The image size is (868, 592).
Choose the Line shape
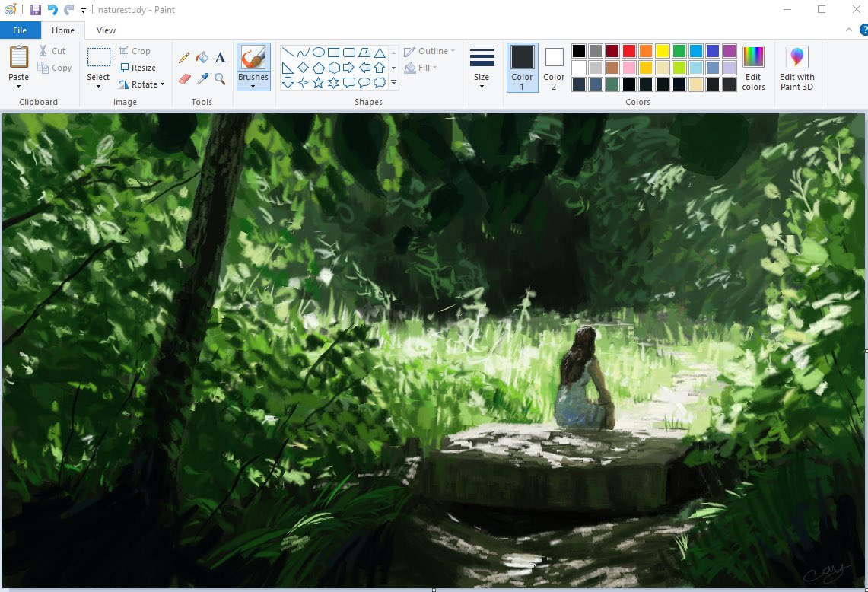pyautogui.click(x=288, y=53)
